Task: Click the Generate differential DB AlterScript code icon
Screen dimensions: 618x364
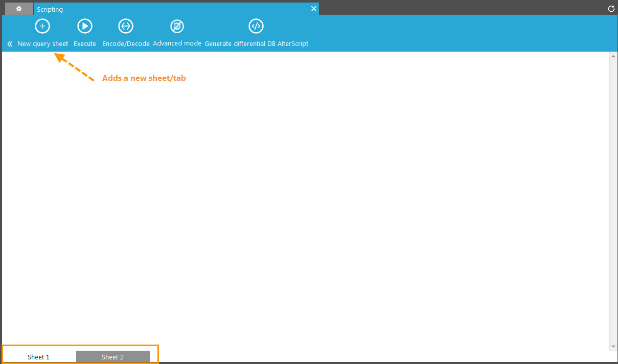Action: (x=256, y=26)
